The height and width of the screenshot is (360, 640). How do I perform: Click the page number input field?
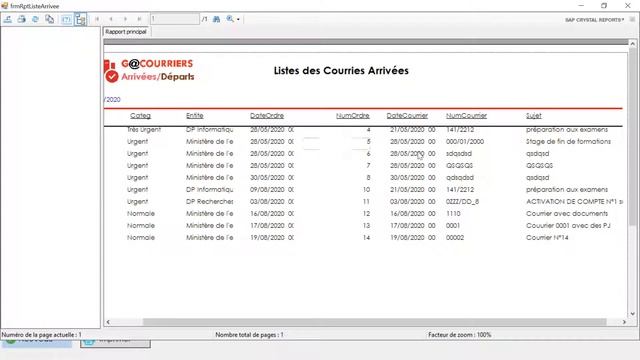(x=175, y=19)
